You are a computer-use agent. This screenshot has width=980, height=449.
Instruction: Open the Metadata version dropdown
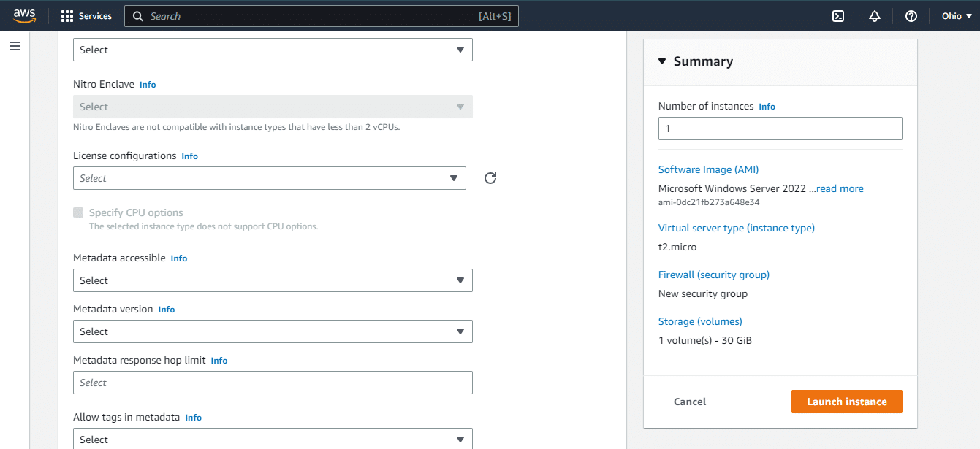(273, 331)
